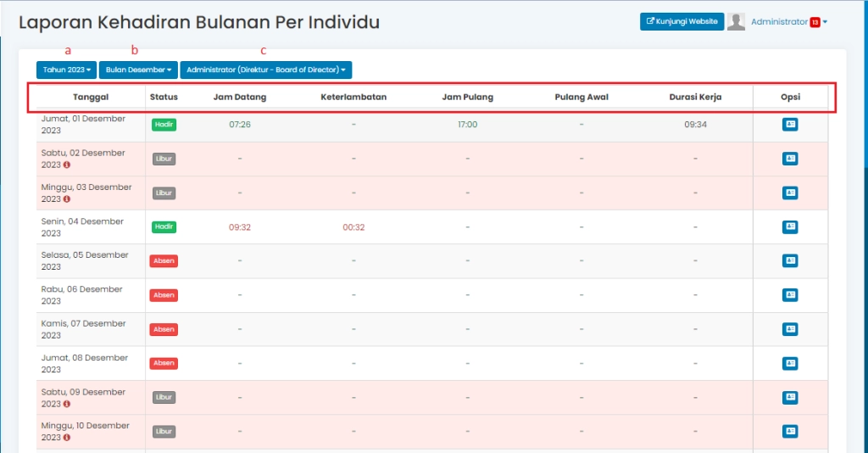Open detail icon for Selasa, 05 Desember

click(790, 260)
